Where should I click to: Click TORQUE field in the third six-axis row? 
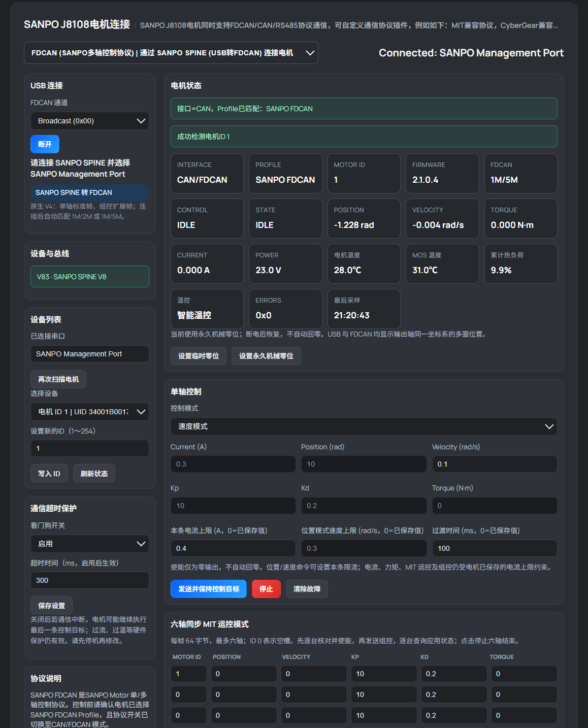[524, 715]
